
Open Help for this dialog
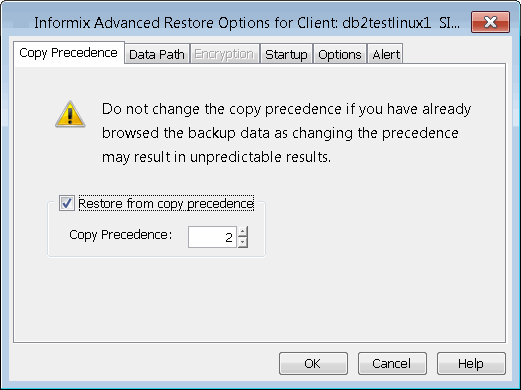(471, 363)
